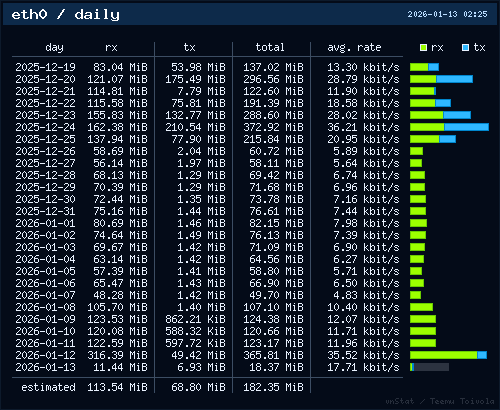Click the 2025-12-24 traffic bar
Viewport: 500px width, 410px height.
(449, 127)
